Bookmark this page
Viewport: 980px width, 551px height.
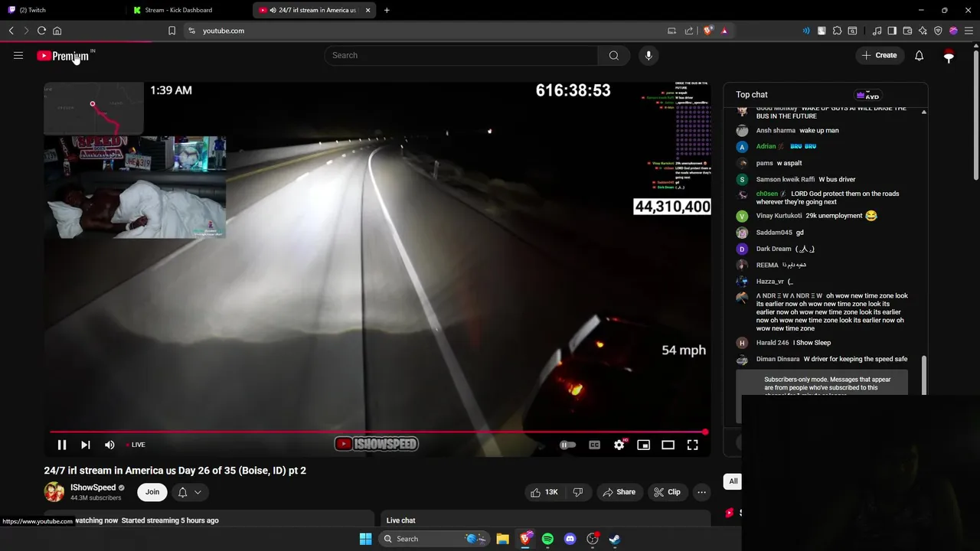point(171,31)
